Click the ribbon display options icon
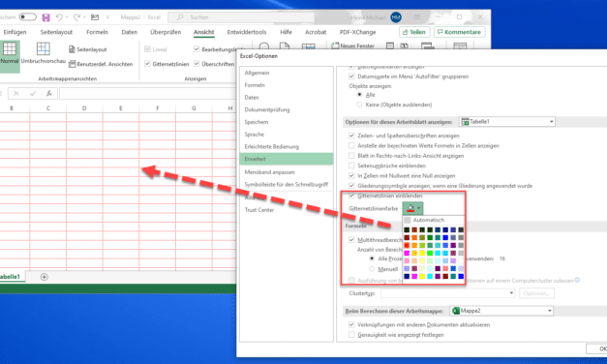 click(417, 17)
